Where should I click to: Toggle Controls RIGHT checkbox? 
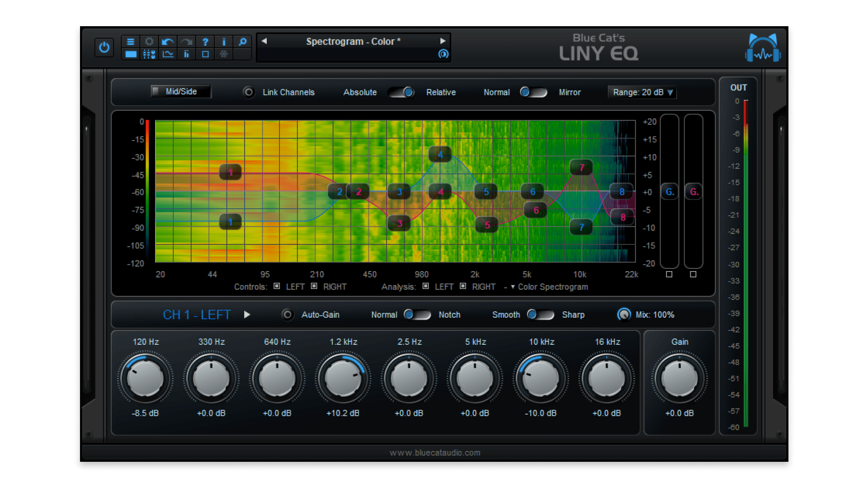point(314,286)
